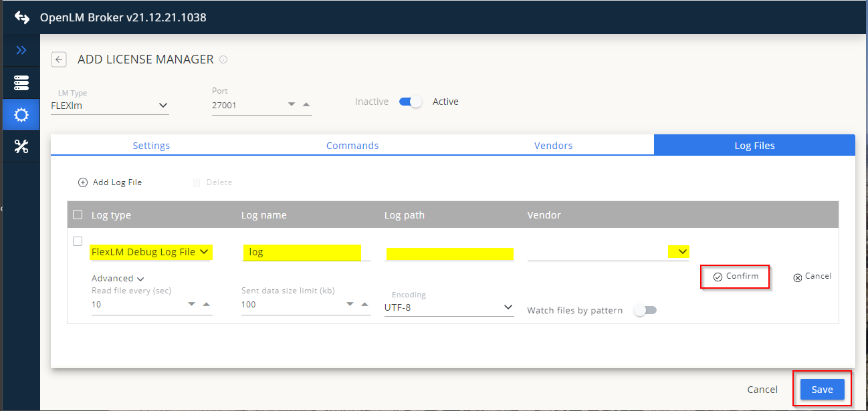Viewport: 868px width, 411px height.
Task: Click the blue Save button
Action: click(822, 390)
